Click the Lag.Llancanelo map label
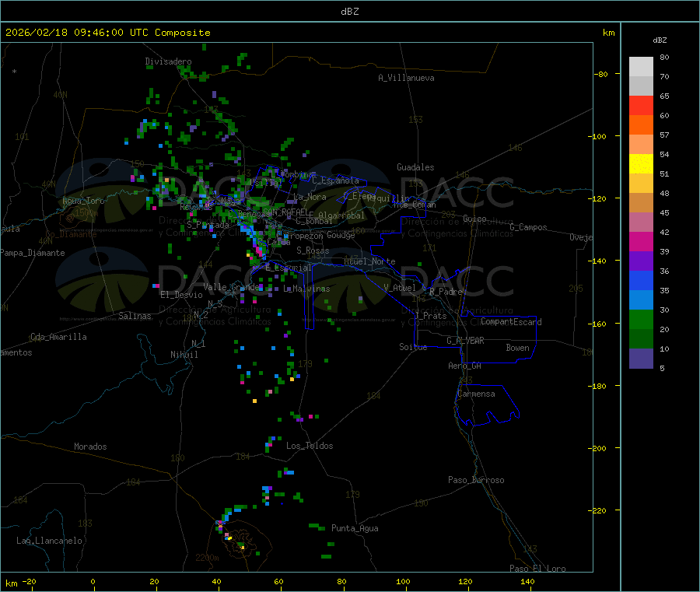 point(49,541)
